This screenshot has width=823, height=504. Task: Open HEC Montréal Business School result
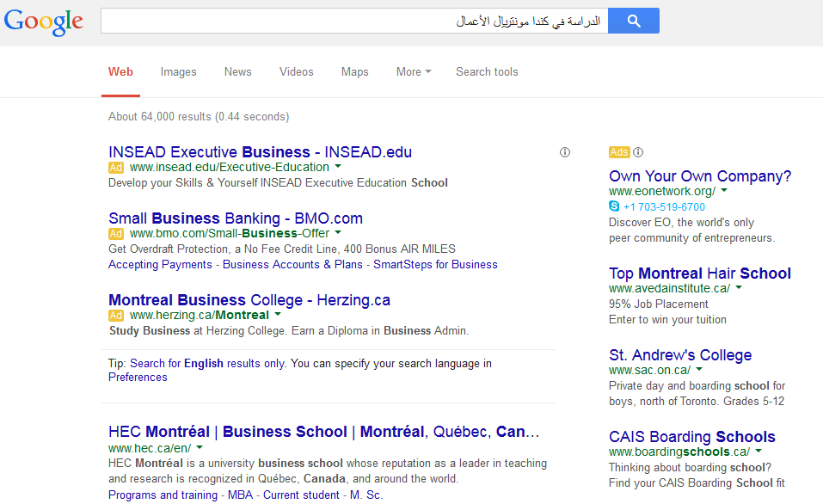coord(324,432)
